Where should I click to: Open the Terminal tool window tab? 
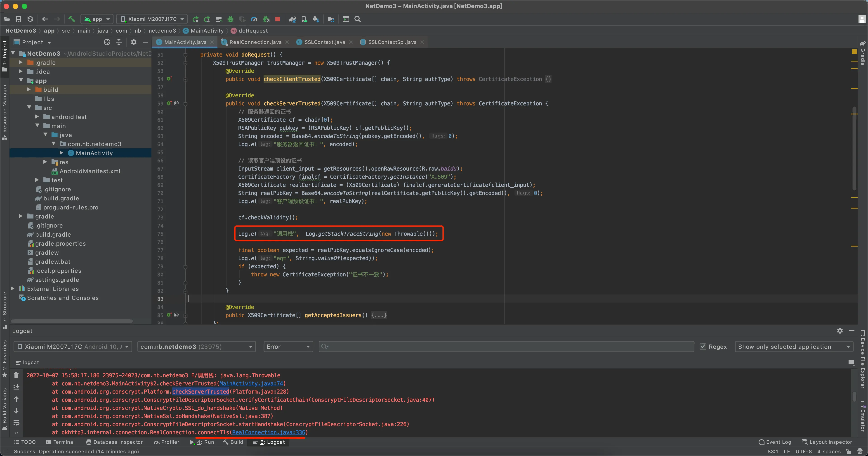pos(60,442)
